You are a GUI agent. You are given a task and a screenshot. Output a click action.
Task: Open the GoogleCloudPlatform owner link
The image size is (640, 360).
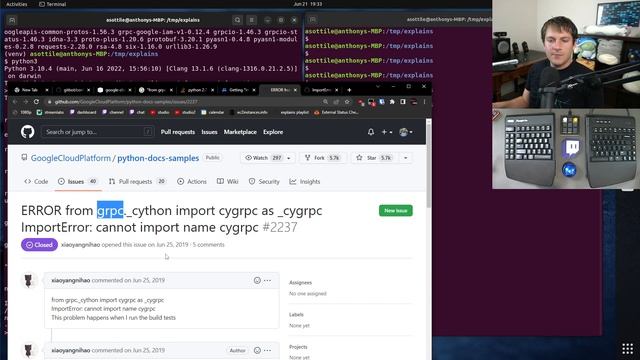tap(71, 158)
